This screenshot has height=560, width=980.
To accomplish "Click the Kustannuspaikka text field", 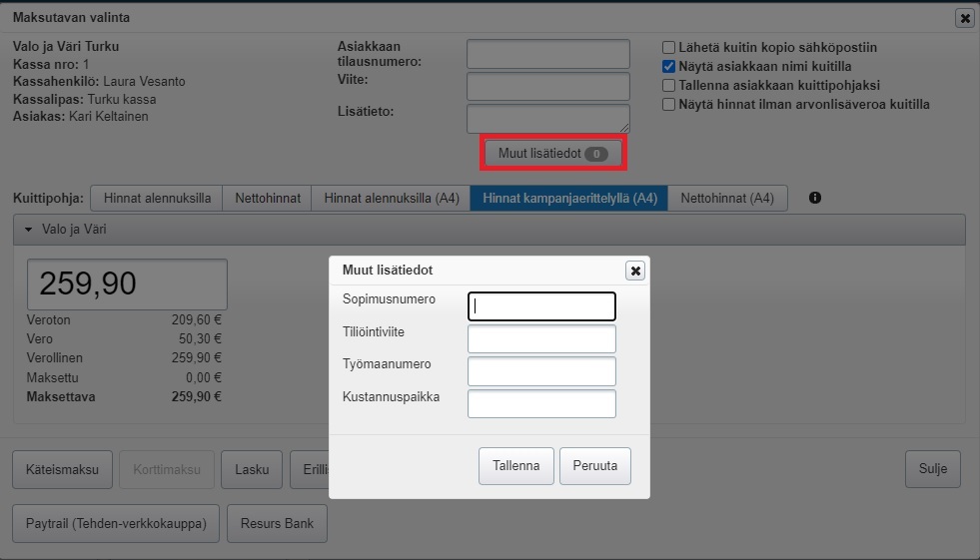I will [541, 404].
